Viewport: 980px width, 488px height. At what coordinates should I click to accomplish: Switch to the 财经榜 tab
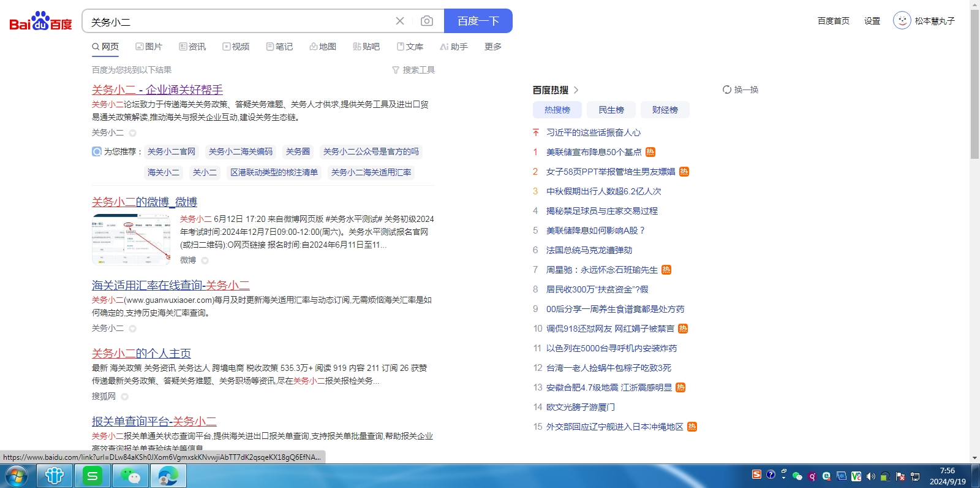665,110
